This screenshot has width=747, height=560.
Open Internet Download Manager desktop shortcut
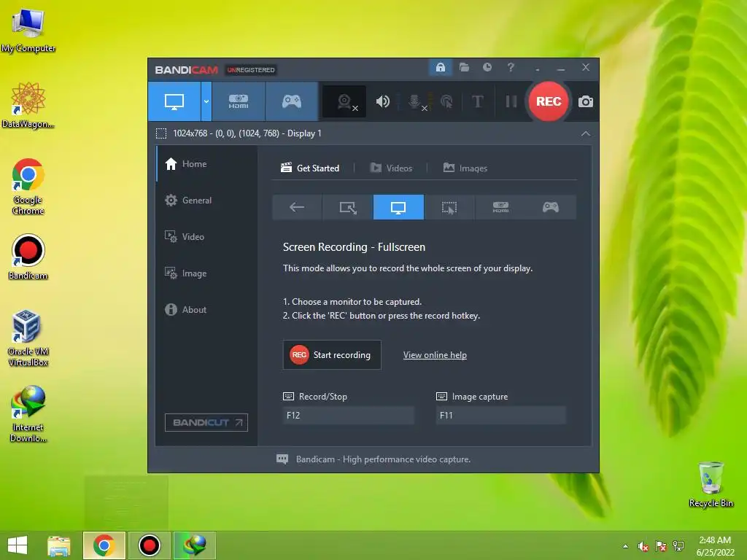click(x=28, y=414)
